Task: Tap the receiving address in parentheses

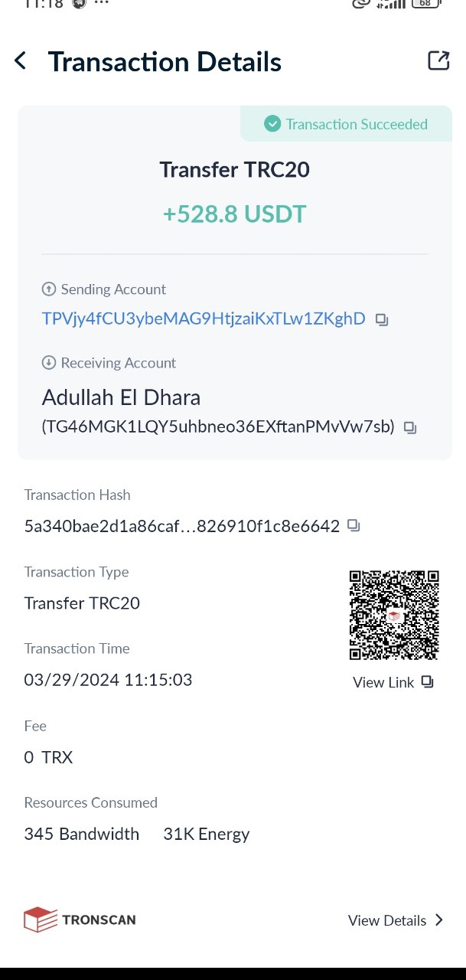Action: [x=218, y=427]
